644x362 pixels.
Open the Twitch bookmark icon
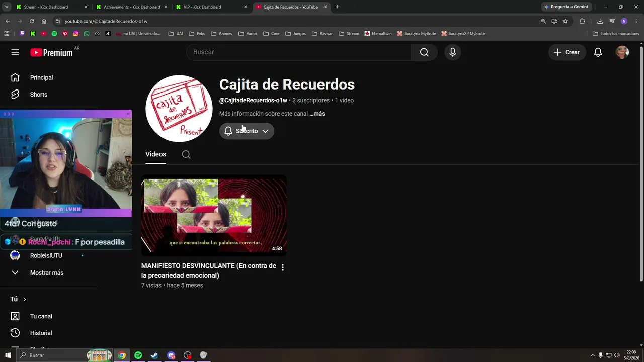point(22,34)
